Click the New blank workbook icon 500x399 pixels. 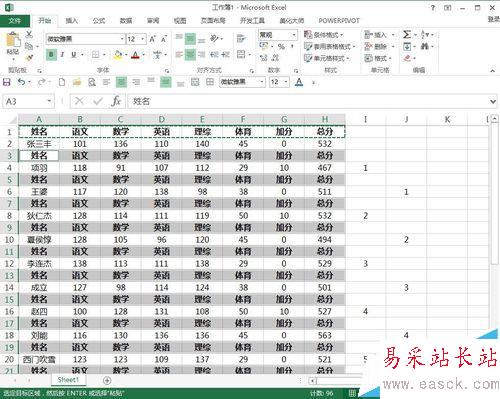(62, 82)
